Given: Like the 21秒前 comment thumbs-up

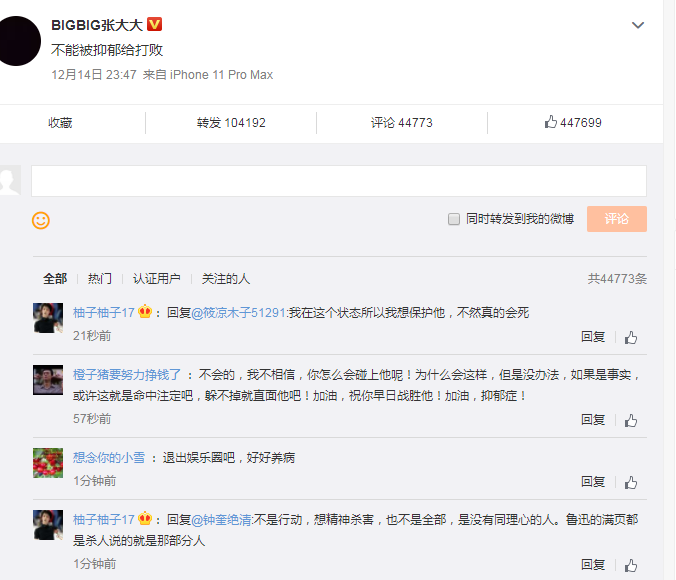Looking at the screenshot, I should 631,337.
